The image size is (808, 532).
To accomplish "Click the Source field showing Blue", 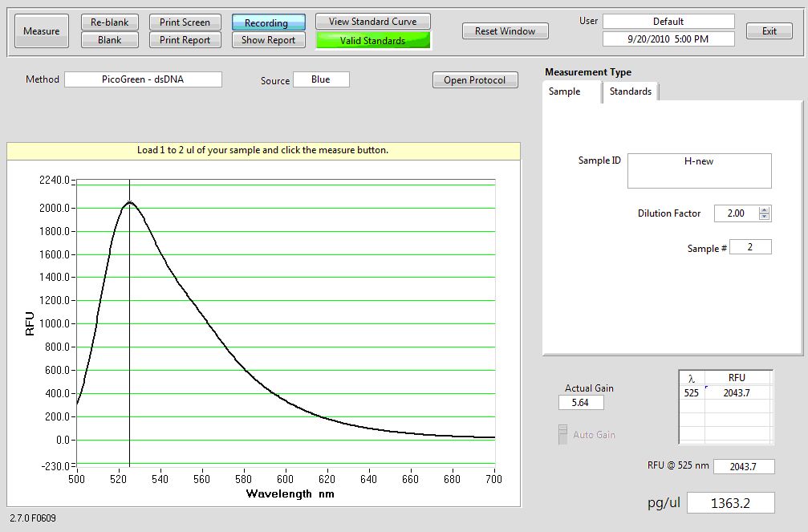I will 321,79.
